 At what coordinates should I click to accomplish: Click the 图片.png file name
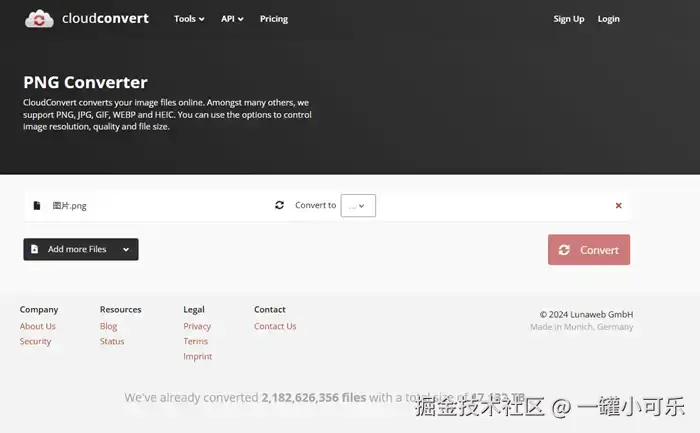69,206
